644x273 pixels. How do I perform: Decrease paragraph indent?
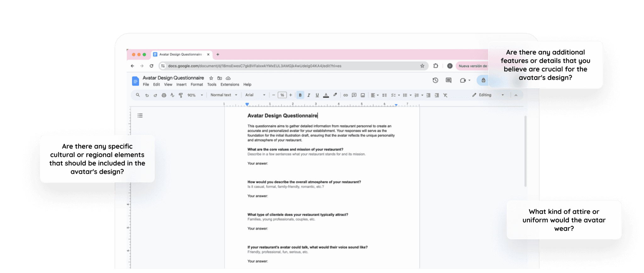pyautogui.click(x=428, y=95)
